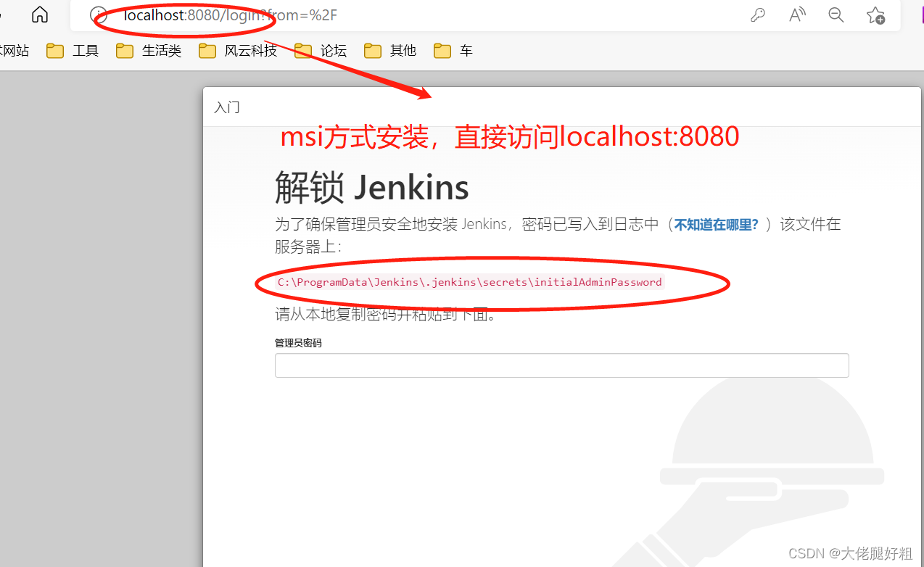924x567 pixels.
Task: Click the 解锁 Jenkins heading
Action: coord(372,188)
